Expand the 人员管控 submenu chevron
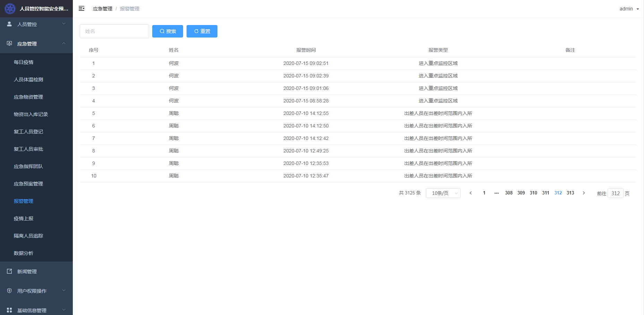Viewport: 644px width, 315px height. (64, 24)
